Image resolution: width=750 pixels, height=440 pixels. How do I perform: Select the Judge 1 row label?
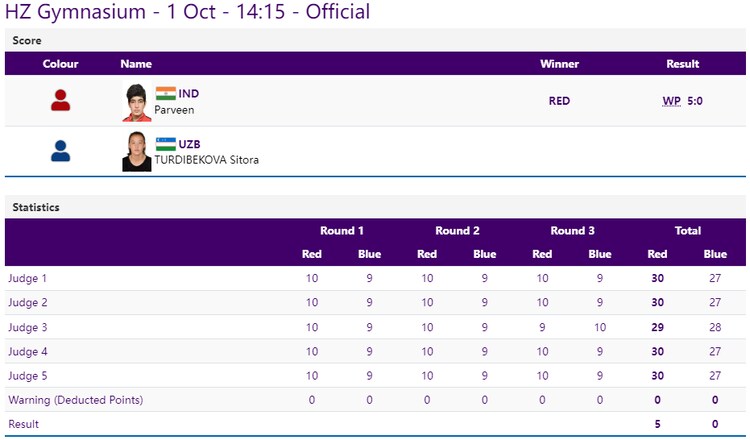(x=27, y=278)
